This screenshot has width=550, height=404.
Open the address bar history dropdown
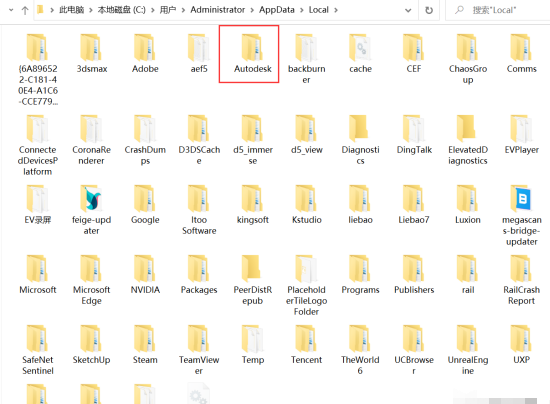tap(408, 10)
